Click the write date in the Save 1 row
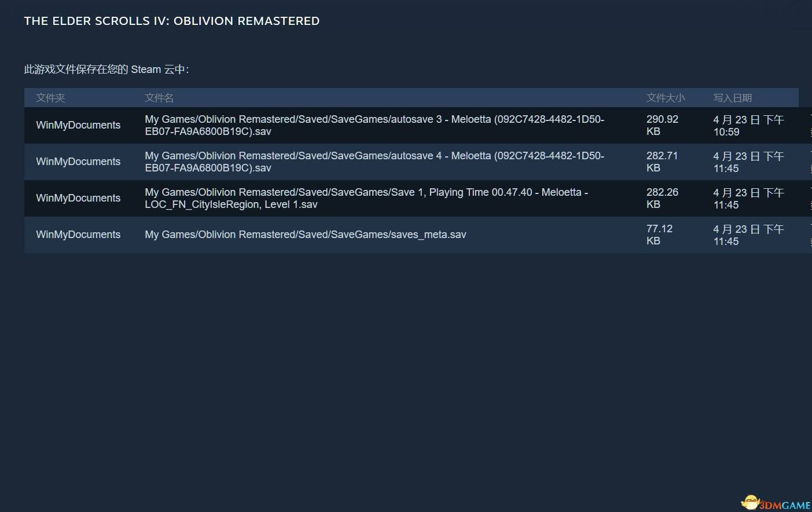 coord(748,199)
